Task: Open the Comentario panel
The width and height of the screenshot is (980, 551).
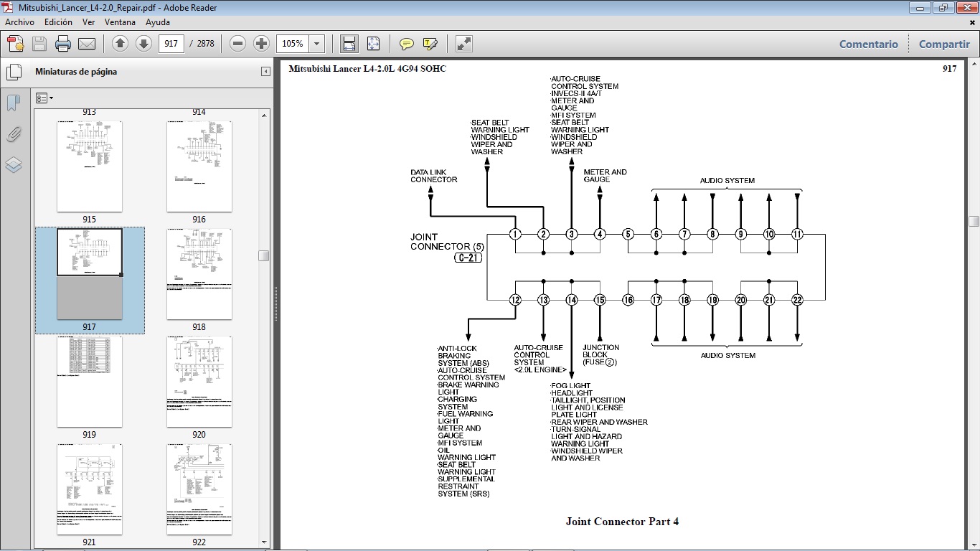Action: click(x=868, y=44)
